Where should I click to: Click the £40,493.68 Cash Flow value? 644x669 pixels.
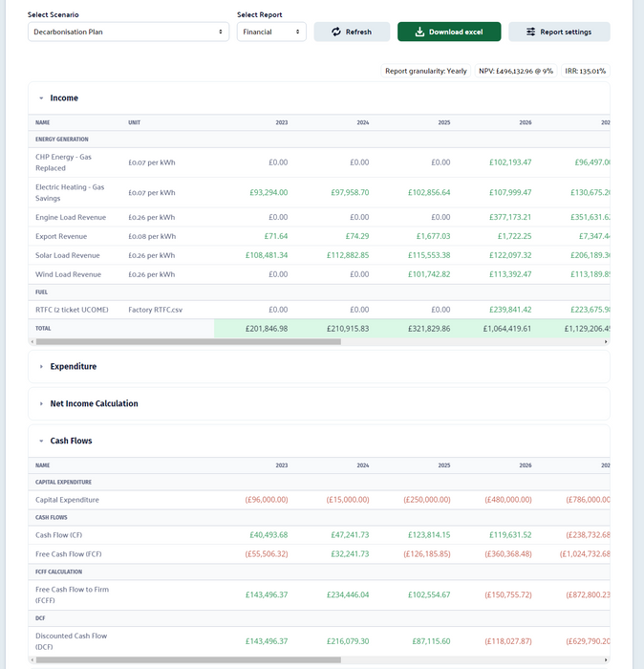(x=268, y=534)
